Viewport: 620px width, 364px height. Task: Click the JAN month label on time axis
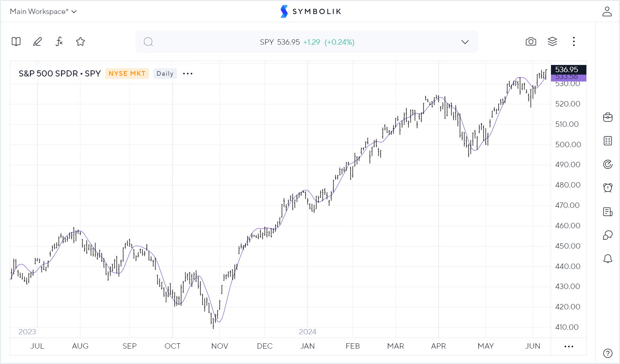tap(307, 346)
